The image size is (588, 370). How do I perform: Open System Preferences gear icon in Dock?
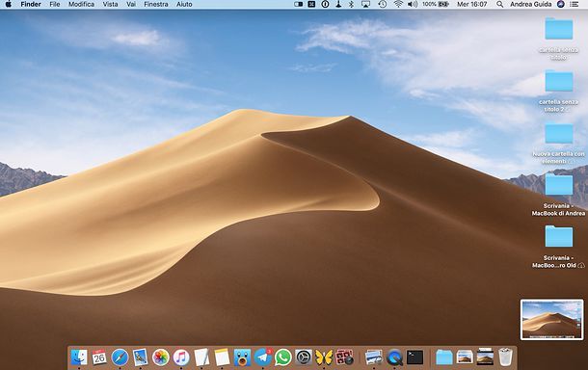click(x=304, y=357)
